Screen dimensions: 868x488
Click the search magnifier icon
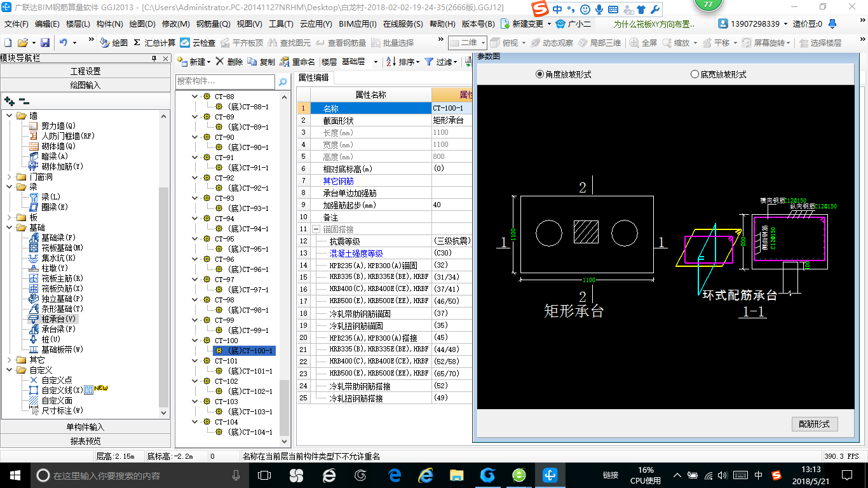[x=283, y=82]
